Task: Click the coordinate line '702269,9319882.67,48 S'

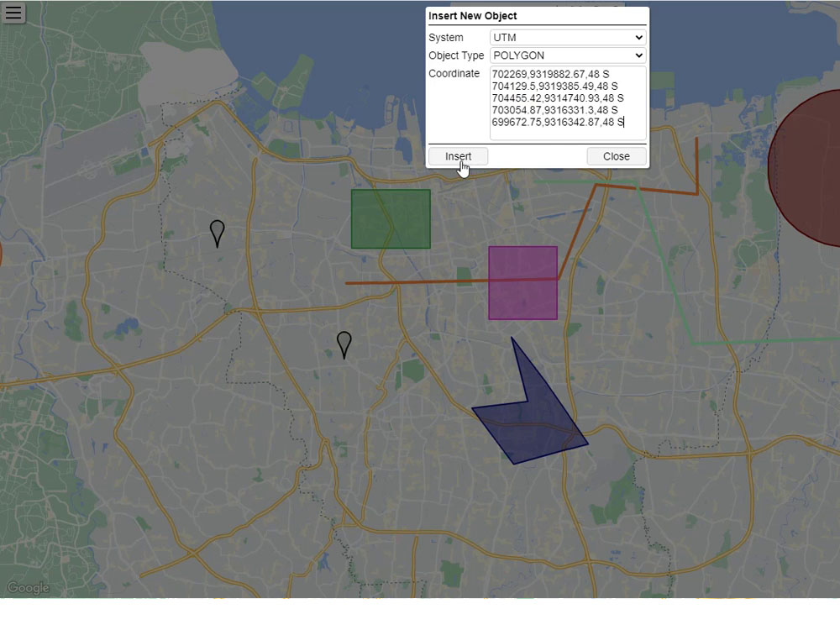Action: coord(550,74)
